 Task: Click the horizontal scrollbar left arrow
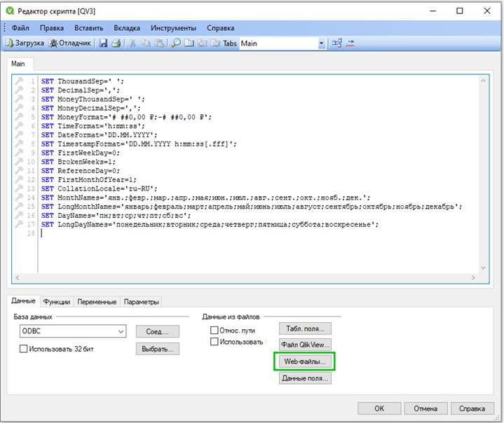pyautogui.click(x=18, y=278)
